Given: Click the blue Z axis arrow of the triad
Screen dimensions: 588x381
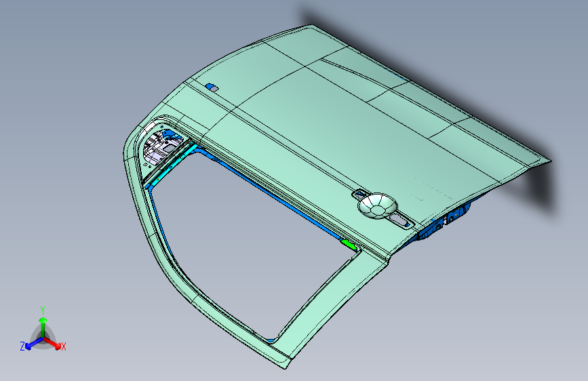Looking at the screenshot, I should tap(33, 344).
